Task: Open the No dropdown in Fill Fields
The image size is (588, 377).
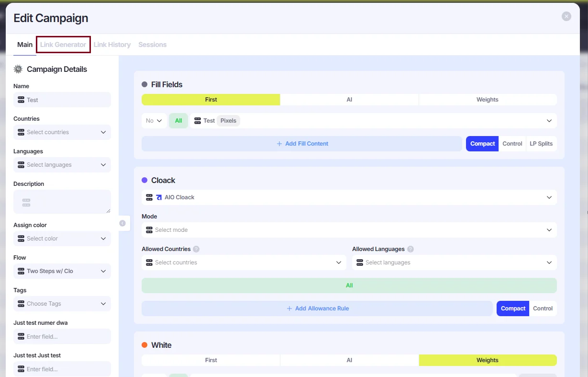Action: [x=154, y=121]
